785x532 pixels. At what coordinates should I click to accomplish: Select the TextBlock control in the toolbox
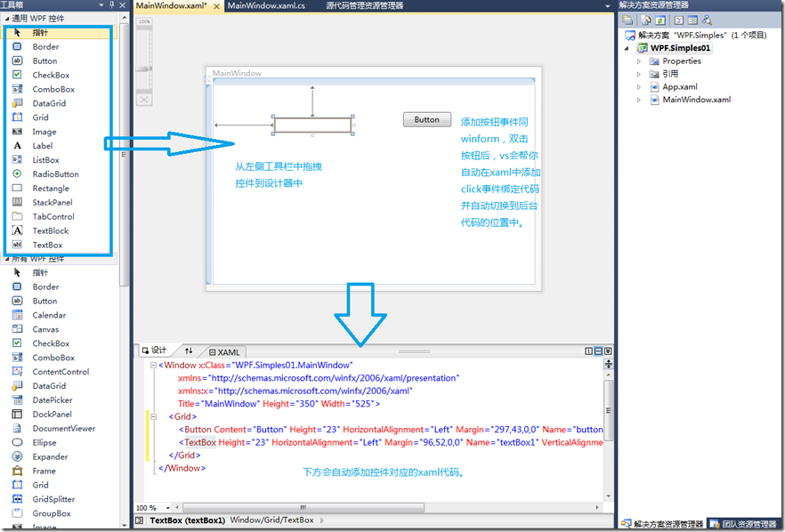pos(61,230)
